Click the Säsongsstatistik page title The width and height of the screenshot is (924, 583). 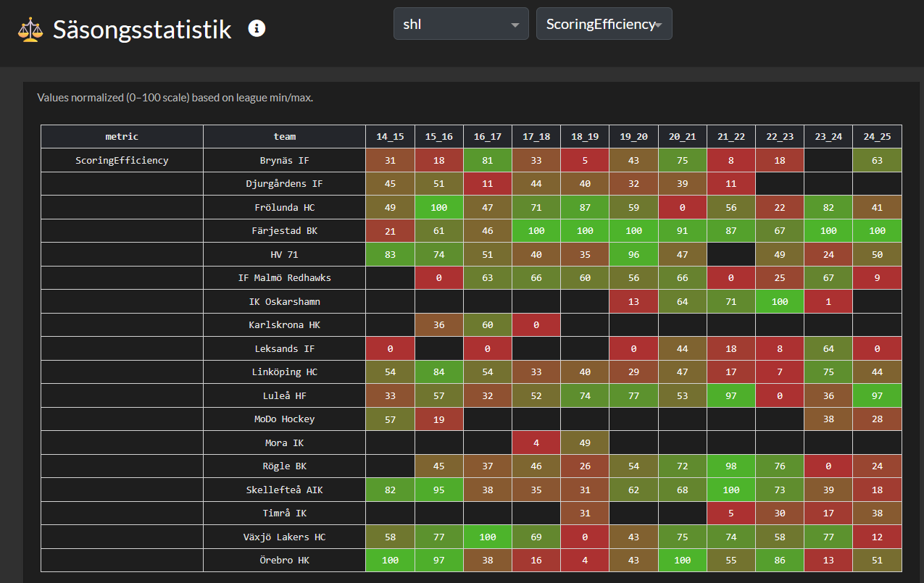142,30
